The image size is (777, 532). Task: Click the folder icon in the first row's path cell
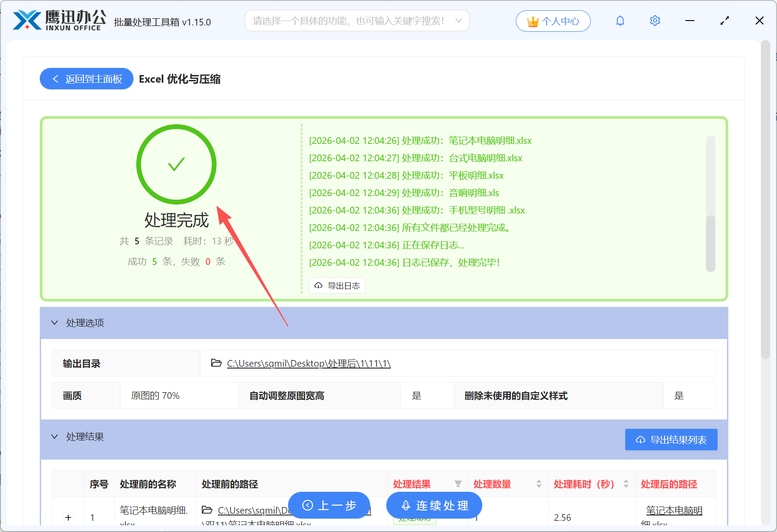[x=207, y=510]
